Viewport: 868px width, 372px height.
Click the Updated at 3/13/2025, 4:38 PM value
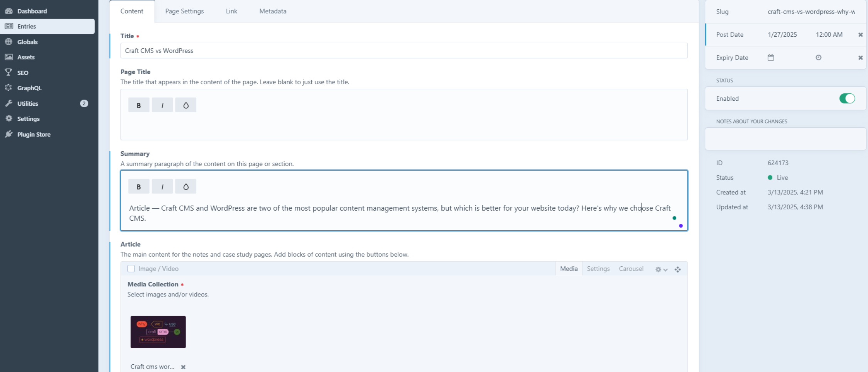(x=795, y=207)
